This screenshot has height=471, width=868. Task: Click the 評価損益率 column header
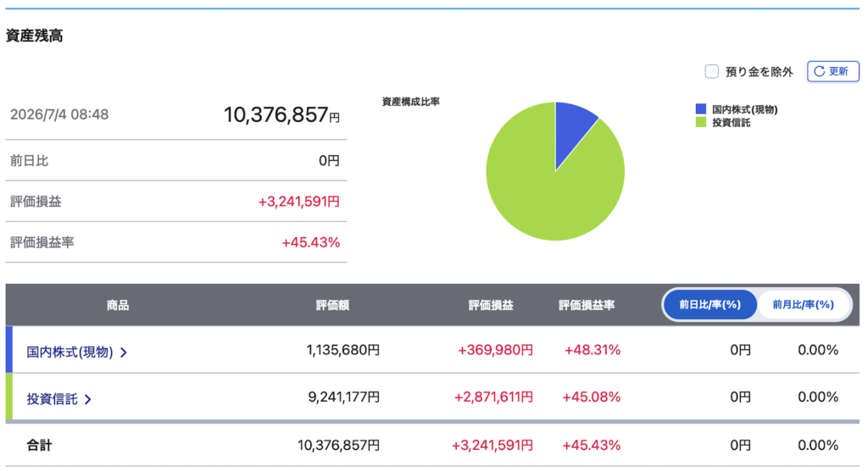587,305
